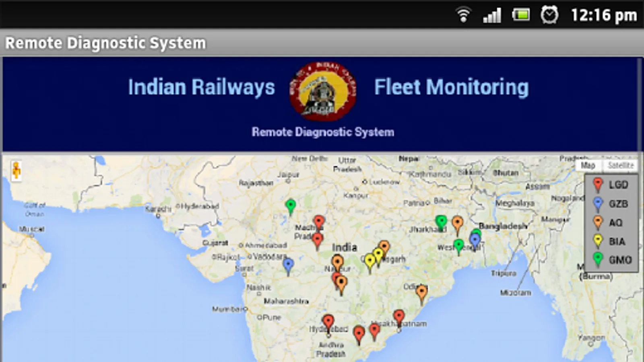Click the 'Muscat' city label
This screenshot has height=362, width=644.
point(32,229)
